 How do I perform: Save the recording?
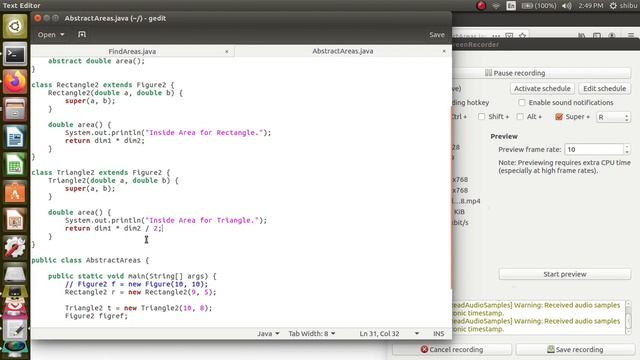[575, 349]
